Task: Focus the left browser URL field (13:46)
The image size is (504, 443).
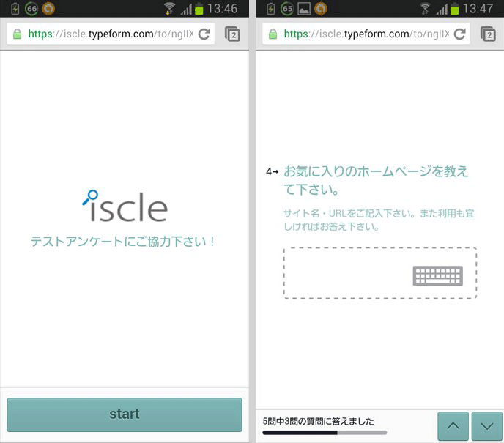Action: pos(111,34)
